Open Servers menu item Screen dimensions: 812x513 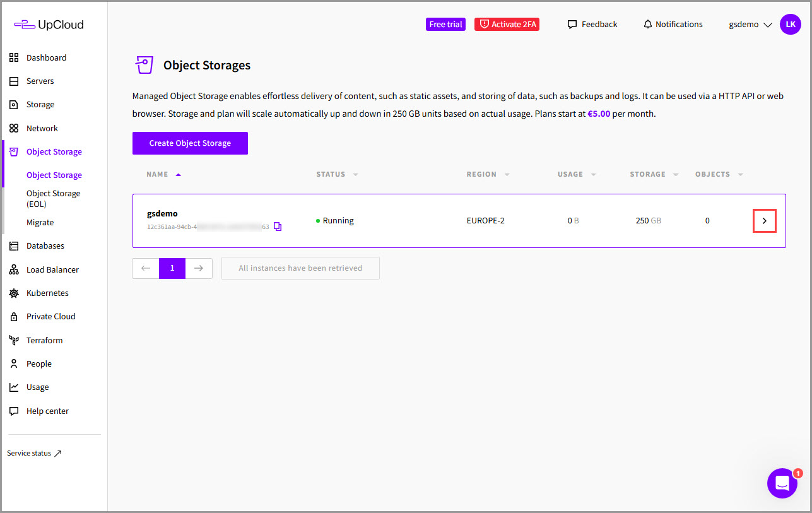pos(40,81)
